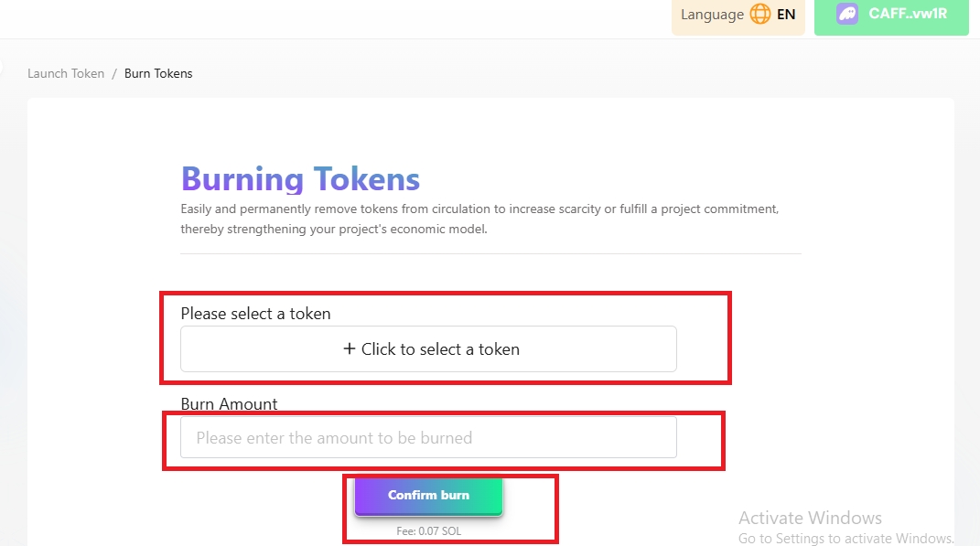Click the Burning Tokens heading
Image resolution: width=980 pixels, height=546 pixels.
300,178
